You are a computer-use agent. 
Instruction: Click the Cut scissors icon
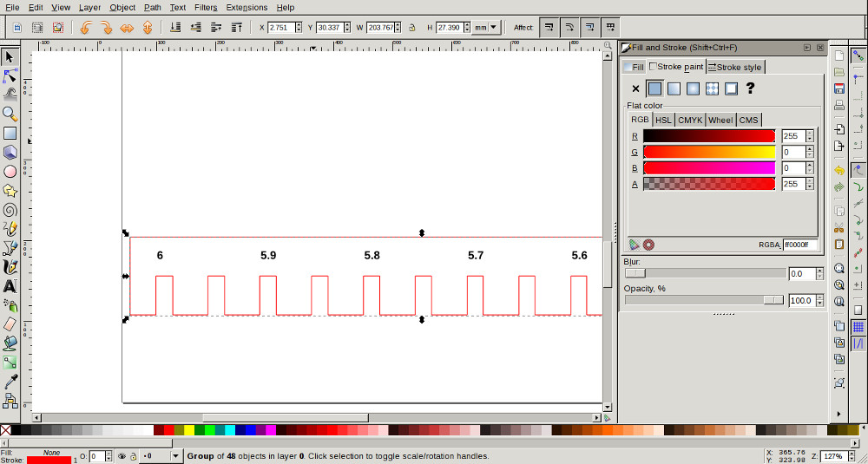839,227
